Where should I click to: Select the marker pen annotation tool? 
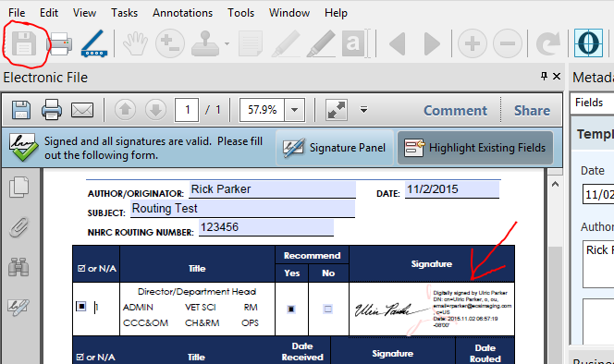(x=321, y=43)
